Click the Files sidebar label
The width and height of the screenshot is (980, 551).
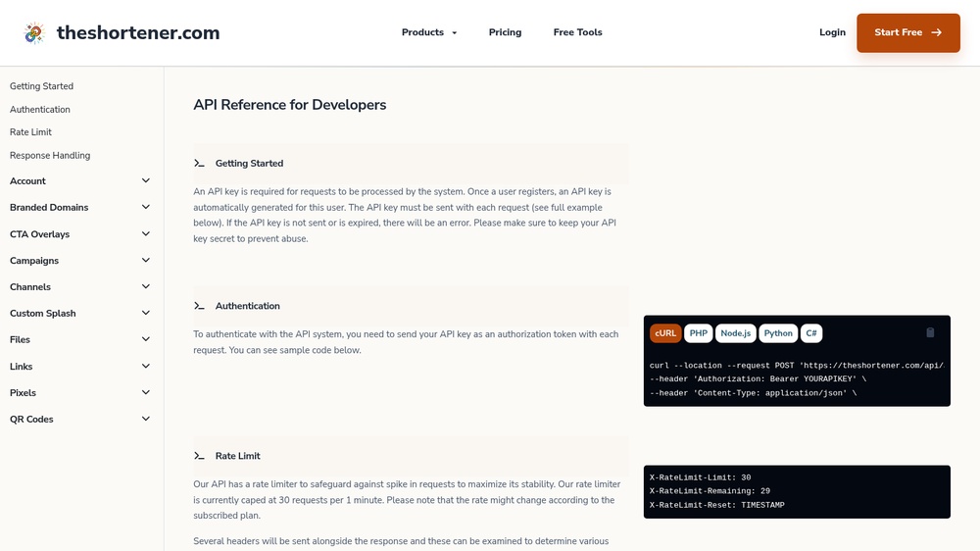pyautogui.click(x=20, y=339)
